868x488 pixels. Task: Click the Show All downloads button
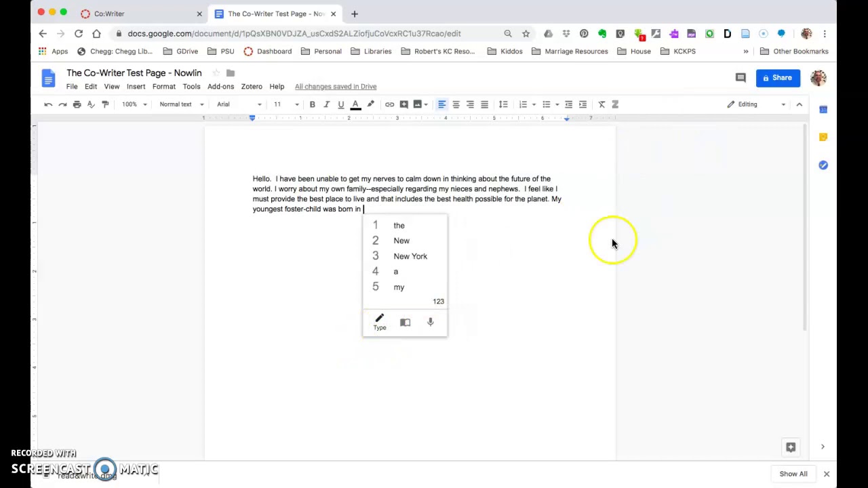tap(793, 474)
